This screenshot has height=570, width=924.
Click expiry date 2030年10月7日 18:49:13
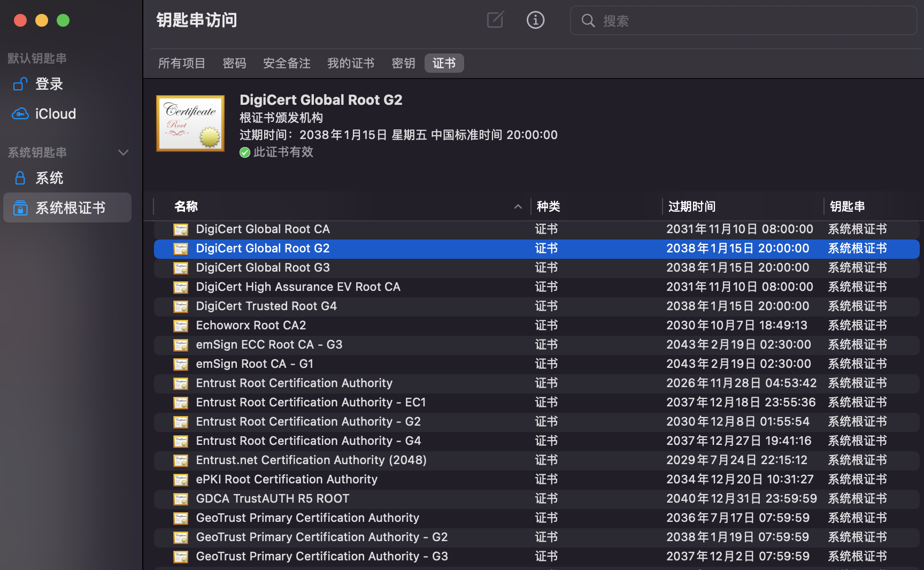pos(737,325)
